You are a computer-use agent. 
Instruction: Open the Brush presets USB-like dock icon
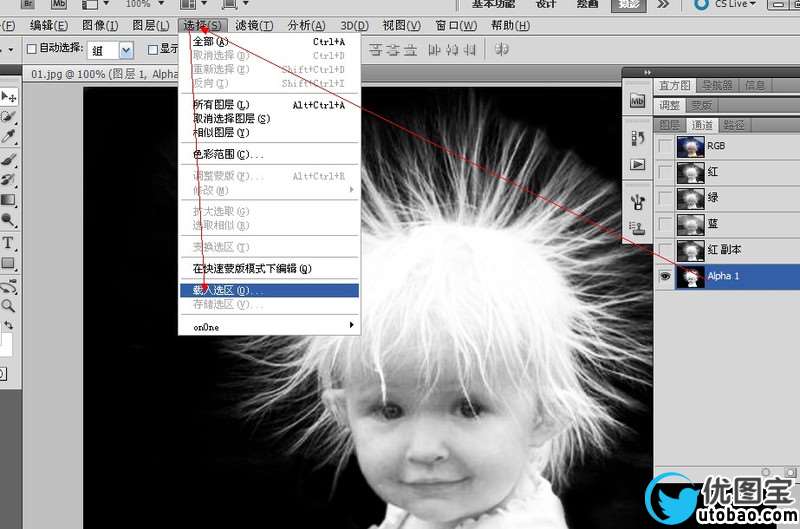[637, 202]
